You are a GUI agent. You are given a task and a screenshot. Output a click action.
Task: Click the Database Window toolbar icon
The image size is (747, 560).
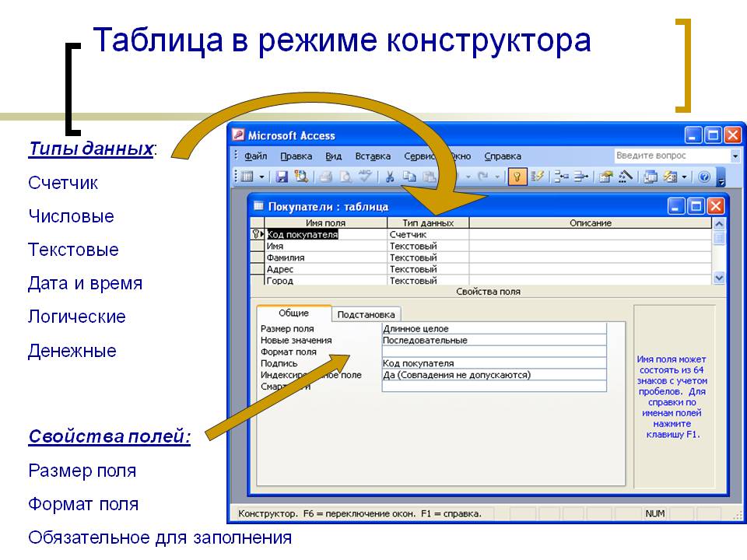[651, 177]
